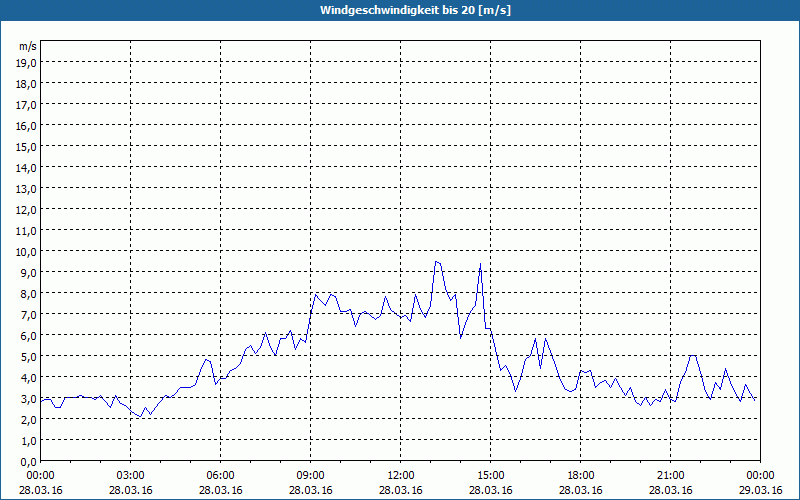Click the 18,0 y-axis label
800x500 pixels.
coord(27,84)
